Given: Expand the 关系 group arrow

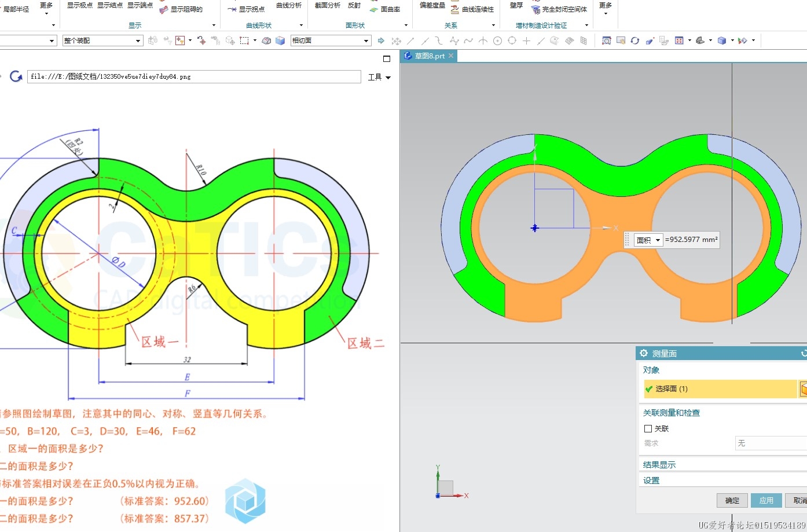Looking at the screenshot, I should tap(493, 25).
